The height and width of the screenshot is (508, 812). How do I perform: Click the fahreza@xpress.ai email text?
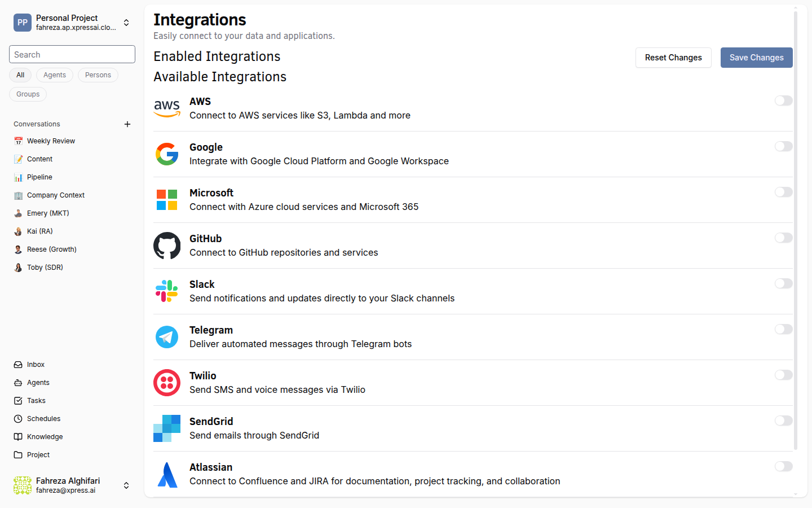click(65, 491)
